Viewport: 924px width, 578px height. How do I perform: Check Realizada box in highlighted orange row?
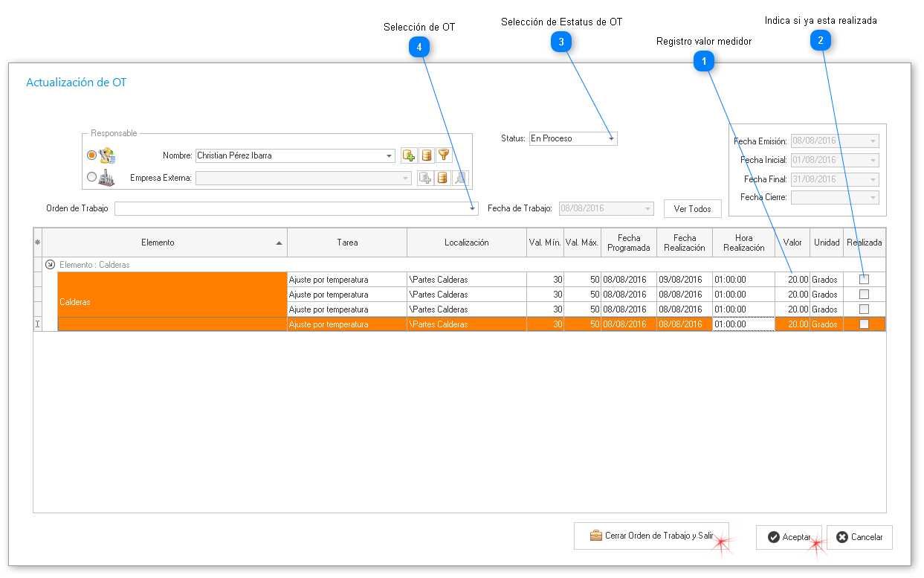point(864,324)
